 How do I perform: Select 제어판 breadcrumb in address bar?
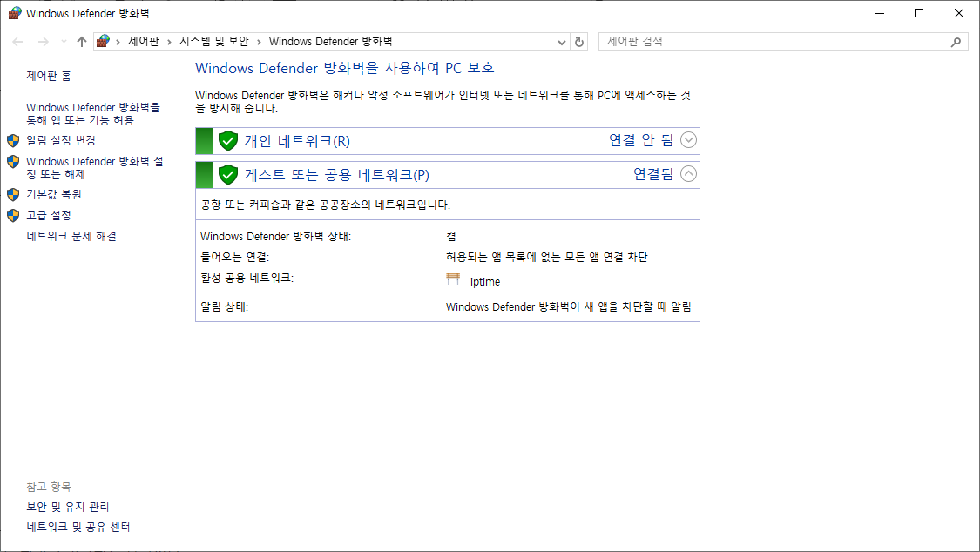click(144, 41)
